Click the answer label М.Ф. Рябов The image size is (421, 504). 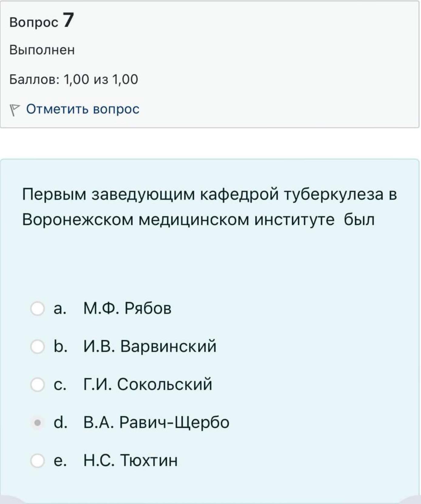[127, 308]
